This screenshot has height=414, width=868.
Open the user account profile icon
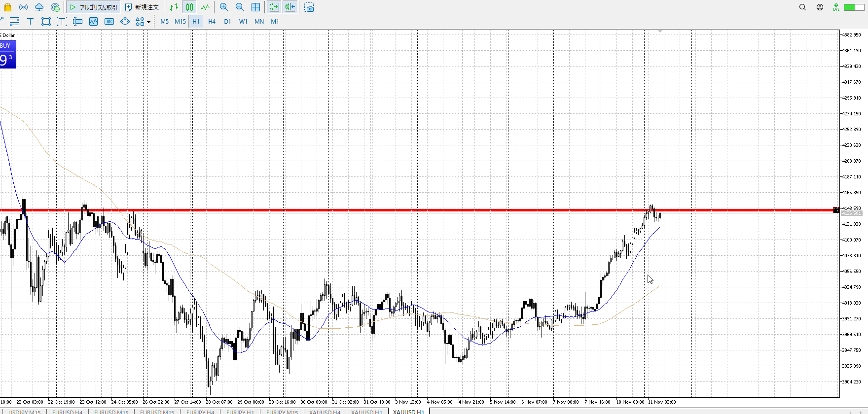[x=820, y=7]
